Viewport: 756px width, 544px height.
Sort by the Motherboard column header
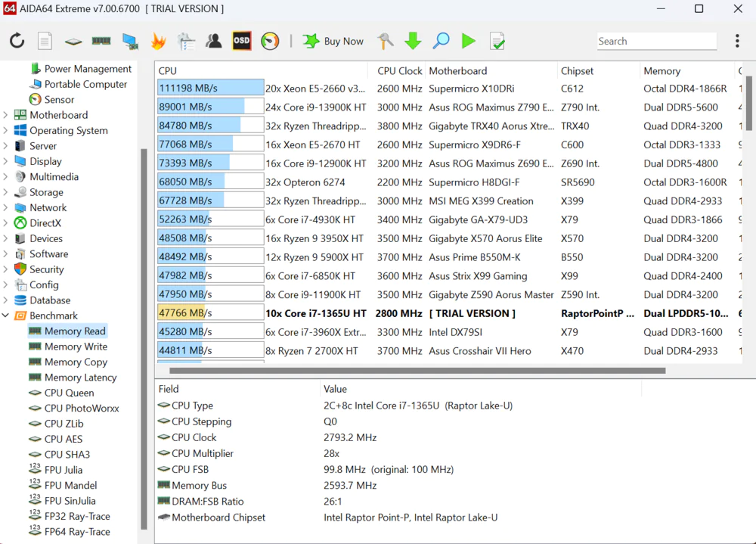point(491,71)
